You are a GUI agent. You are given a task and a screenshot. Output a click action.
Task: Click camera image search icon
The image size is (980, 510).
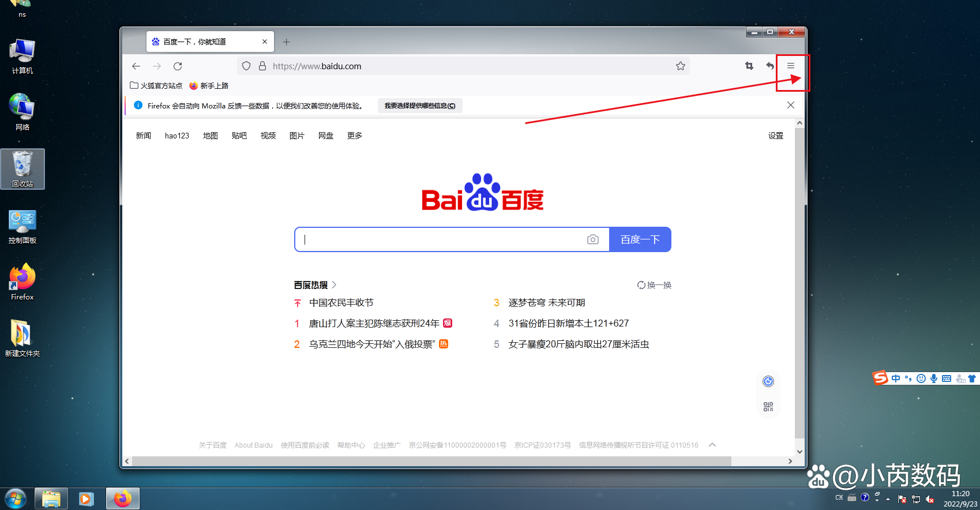593,239
